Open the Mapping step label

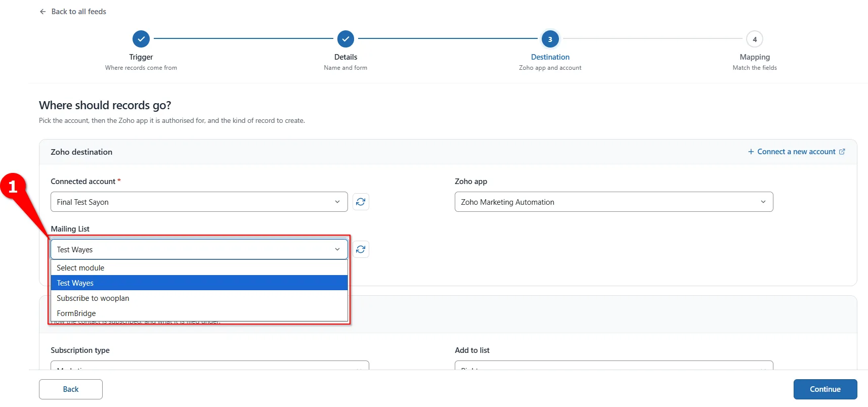(755, 57)
